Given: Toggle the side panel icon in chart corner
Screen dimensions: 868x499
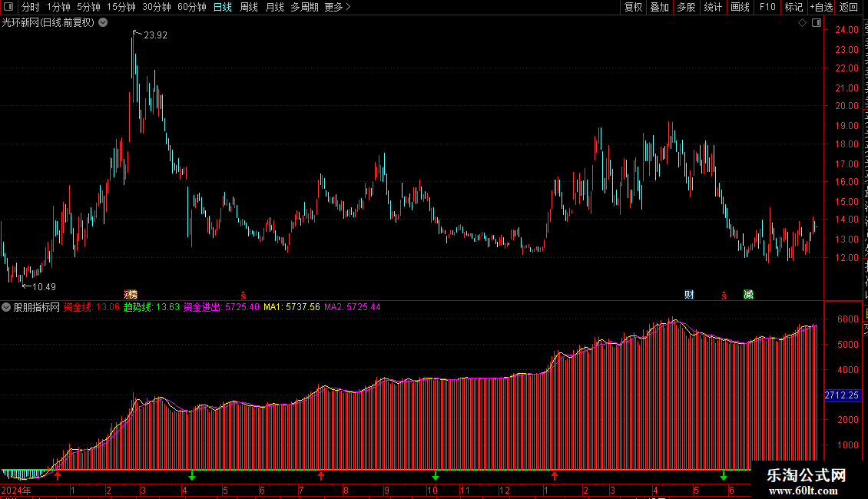Looking at the screenshot, I should pyautogui.click(x=817, y=23).
